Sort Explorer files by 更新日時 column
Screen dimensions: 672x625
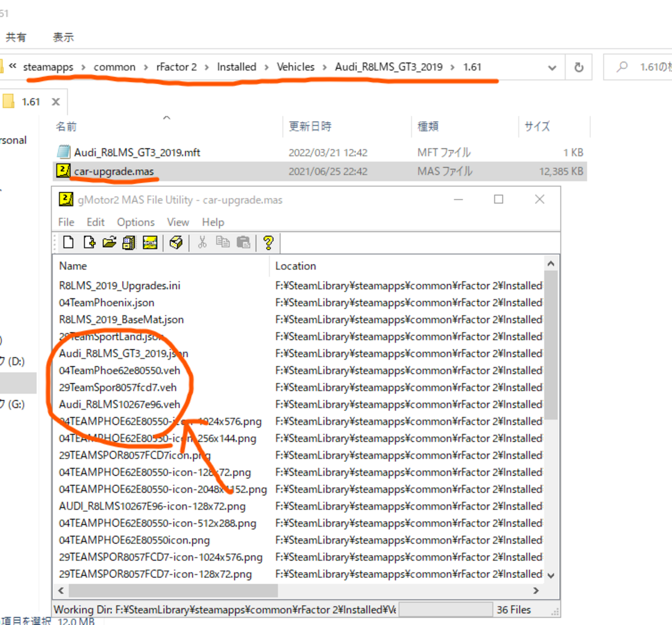pos(310,127)
